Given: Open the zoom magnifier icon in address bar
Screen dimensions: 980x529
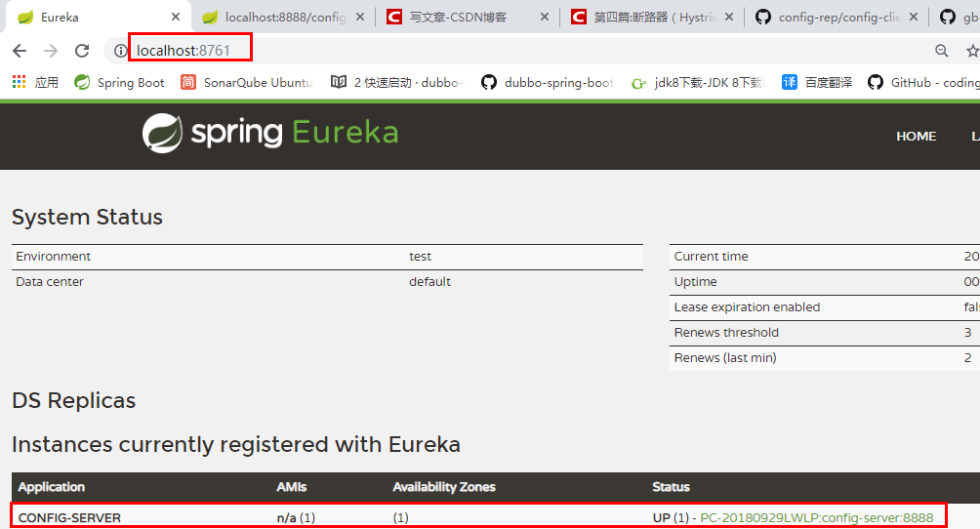Looking at the screenshot, I should (941, 51).
